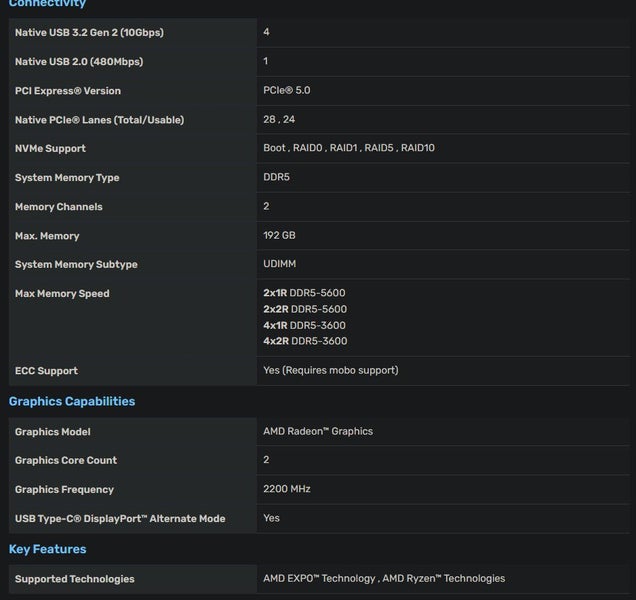Screen dimensions: 636x600
Task: Select the Connectivity section heading
Action: click(47, 3)
